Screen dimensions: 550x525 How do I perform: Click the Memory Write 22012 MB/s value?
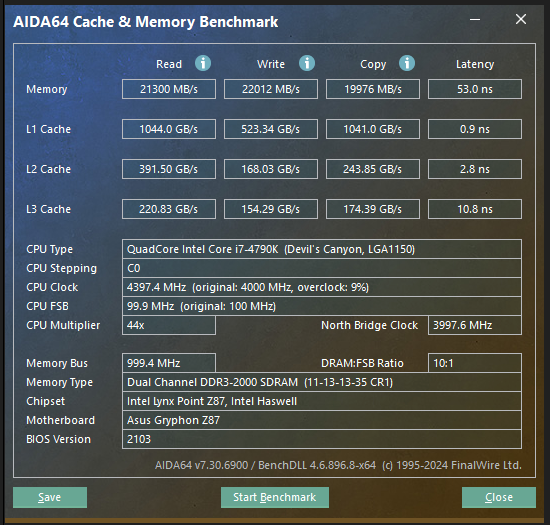coord(271,89)
